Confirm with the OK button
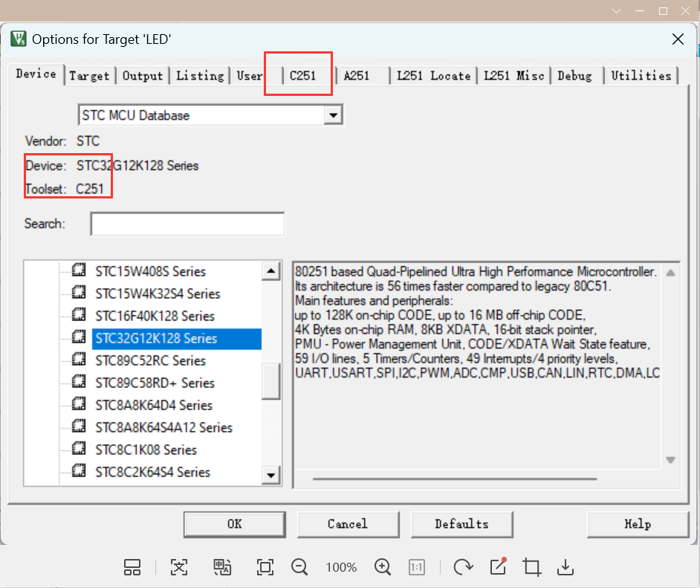The height and width of the screenshot is (588, 700). (235, 524)
